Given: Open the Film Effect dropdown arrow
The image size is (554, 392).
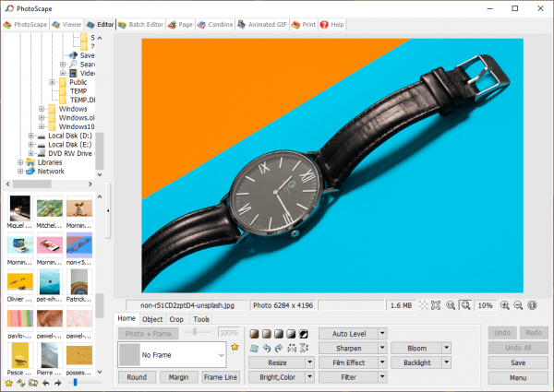Looking at the screenshot, I should tap(382, 362).
